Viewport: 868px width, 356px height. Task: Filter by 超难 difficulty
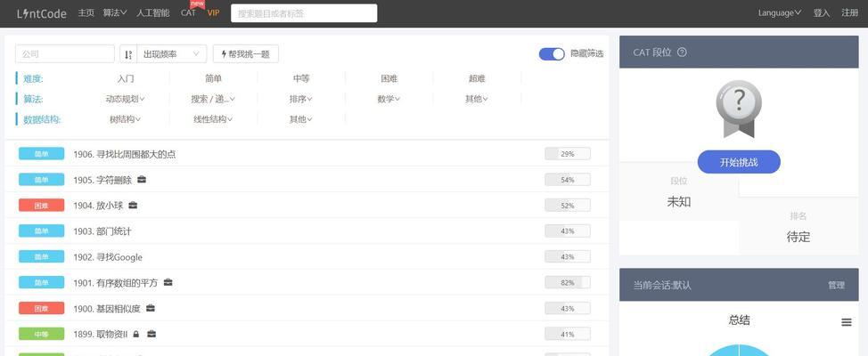coord(477,78)
